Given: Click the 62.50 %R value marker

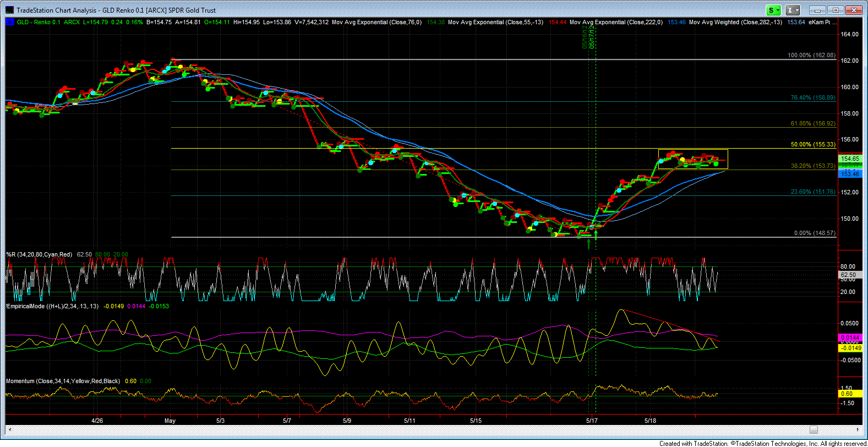Looking at the screenshot, I should 850,274.
